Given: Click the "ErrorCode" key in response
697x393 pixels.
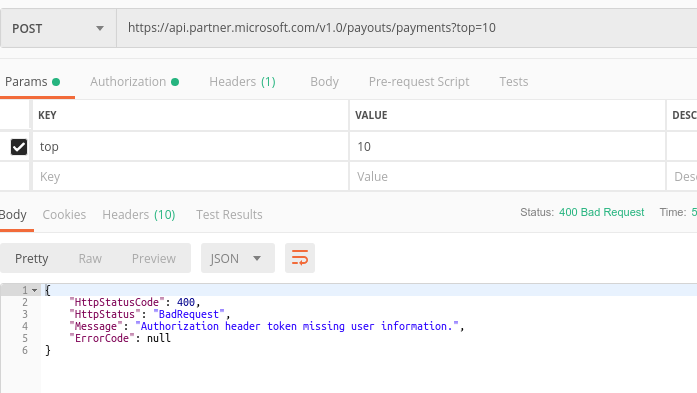Looking at the screenshot, I should point(102,338).
